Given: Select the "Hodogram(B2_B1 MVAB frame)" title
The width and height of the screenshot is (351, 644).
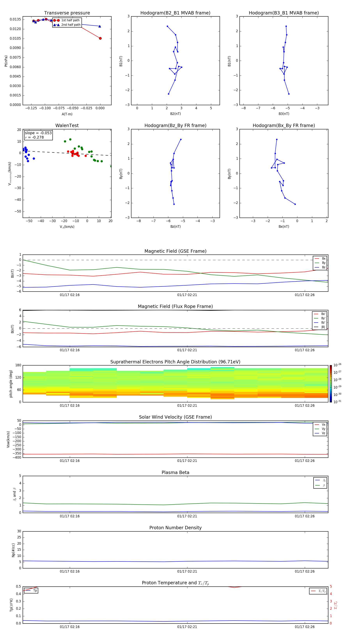Looking at the screenshot, I should coord(175,13).
